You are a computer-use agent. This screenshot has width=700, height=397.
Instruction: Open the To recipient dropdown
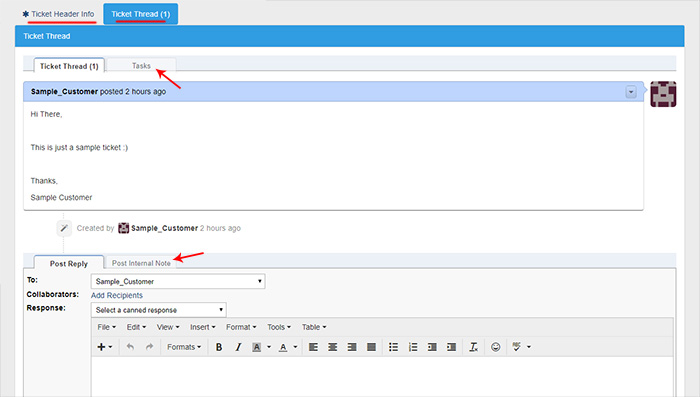[x=178, y=281]
